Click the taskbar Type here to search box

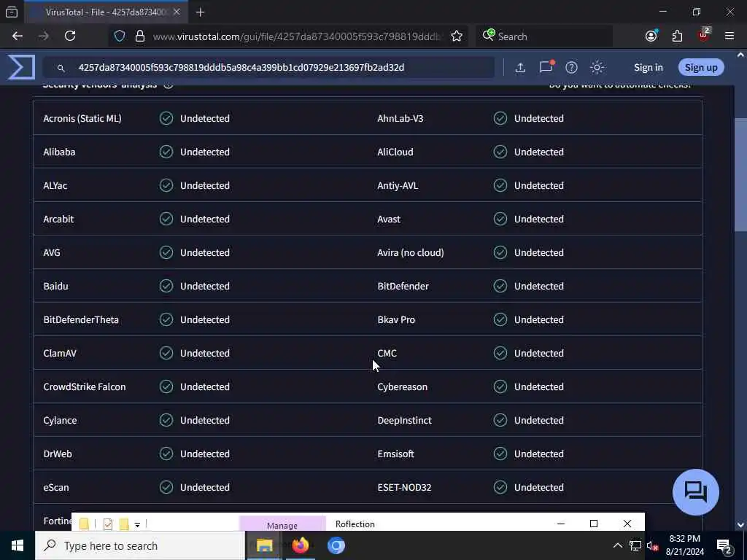tap(140, 545)
